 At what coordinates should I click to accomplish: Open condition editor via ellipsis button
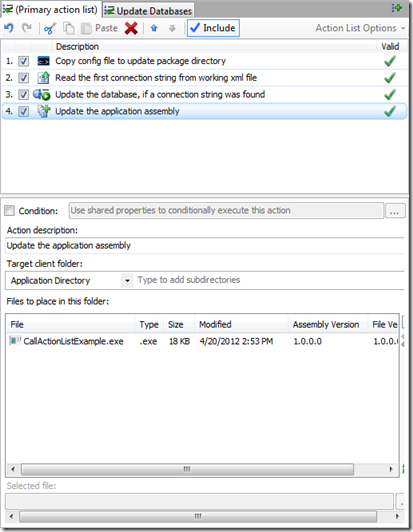click(395, 211)
